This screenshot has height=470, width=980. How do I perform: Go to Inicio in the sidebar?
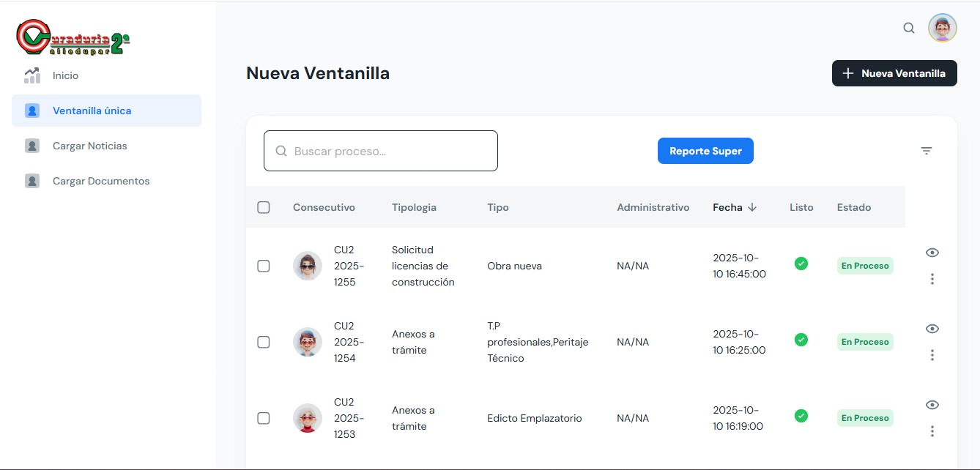coord(65,75)
